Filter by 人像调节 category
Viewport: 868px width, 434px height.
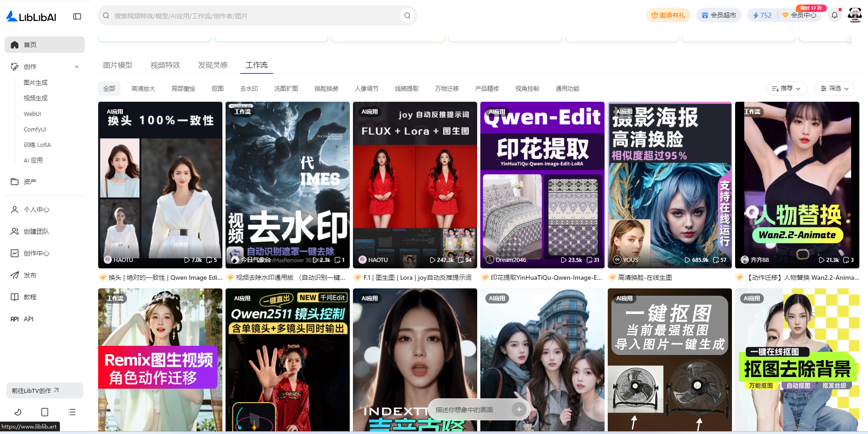(367, 89)
